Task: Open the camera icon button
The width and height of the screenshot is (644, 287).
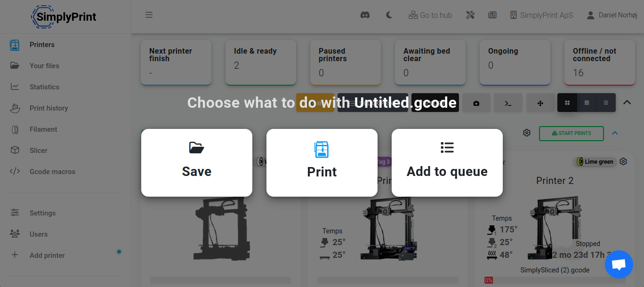Action: pyautogui.click(x=476, y=103)
